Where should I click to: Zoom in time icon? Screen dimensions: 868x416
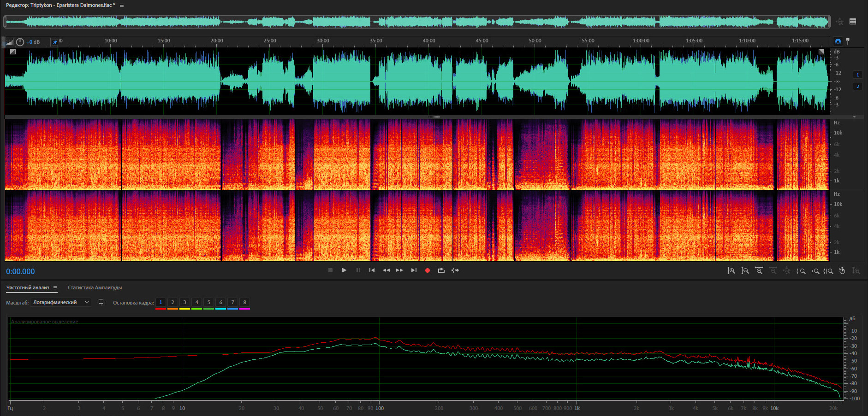tap(759, 271)
